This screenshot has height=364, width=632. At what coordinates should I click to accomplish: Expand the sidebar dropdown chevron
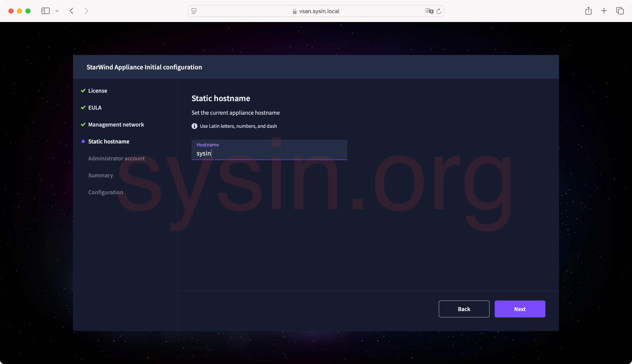pos(57,11)
